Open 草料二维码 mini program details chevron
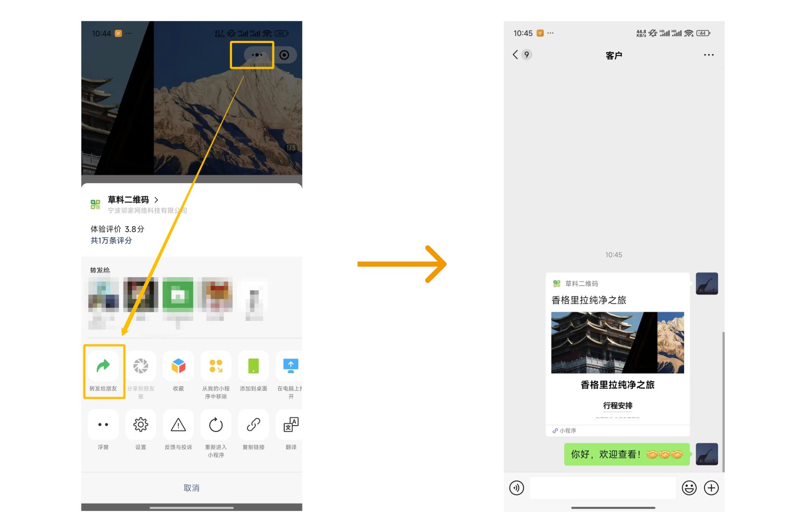 click(156, 200)
